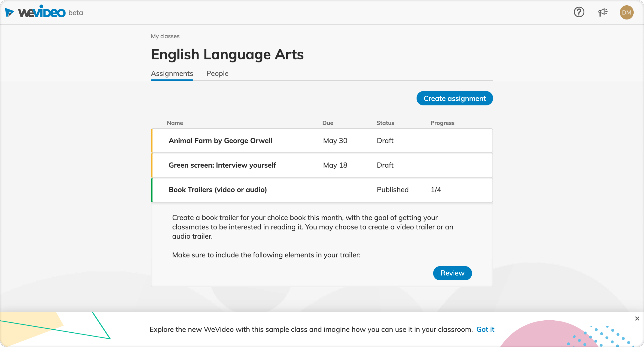Click the Progress column header

[x=442, y=123]
